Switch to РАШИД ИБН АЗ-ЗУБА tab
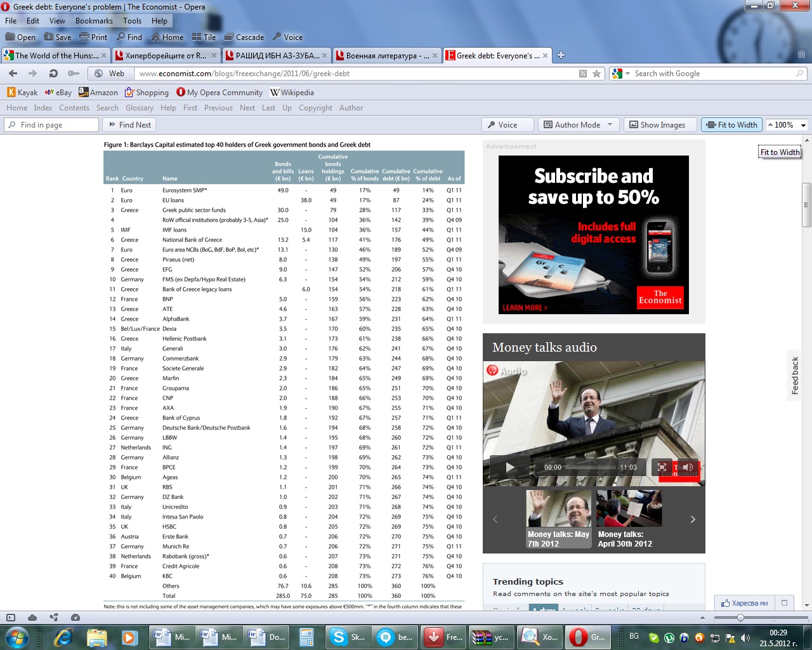Image resolution: width=812 pixels, height=650 pixels. click(277, 55)
